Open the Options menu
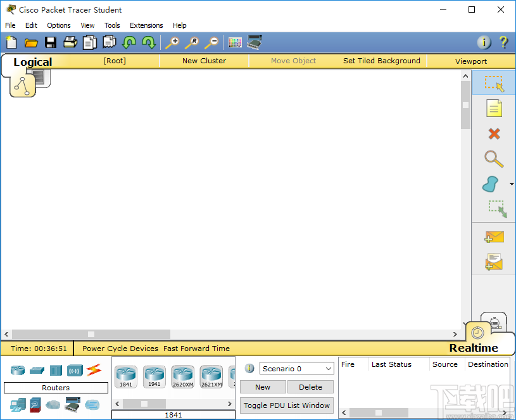 [59, 25]
